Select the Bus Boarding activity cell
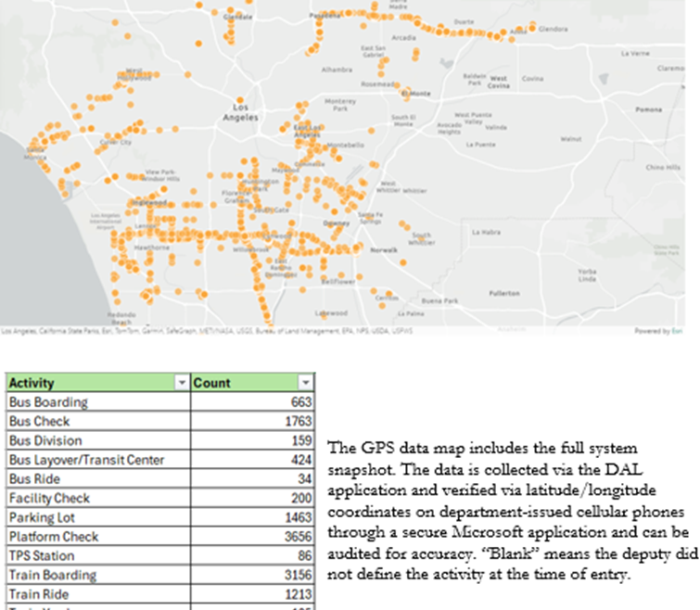 pos(48,402)
